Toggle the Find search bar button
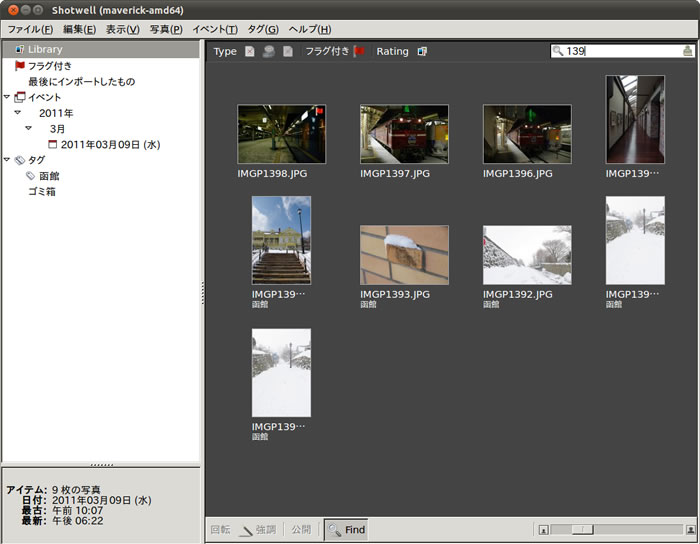 346,530
